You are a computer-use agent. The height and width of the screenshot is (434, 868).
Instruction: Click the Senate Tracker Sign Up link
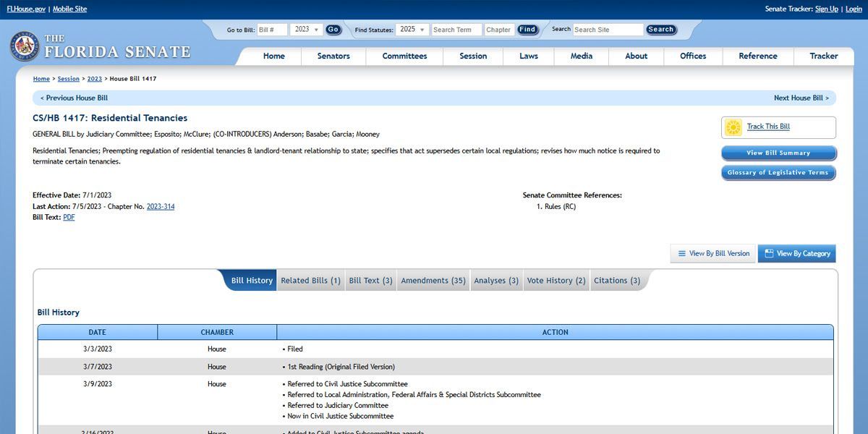pos(827,9)
